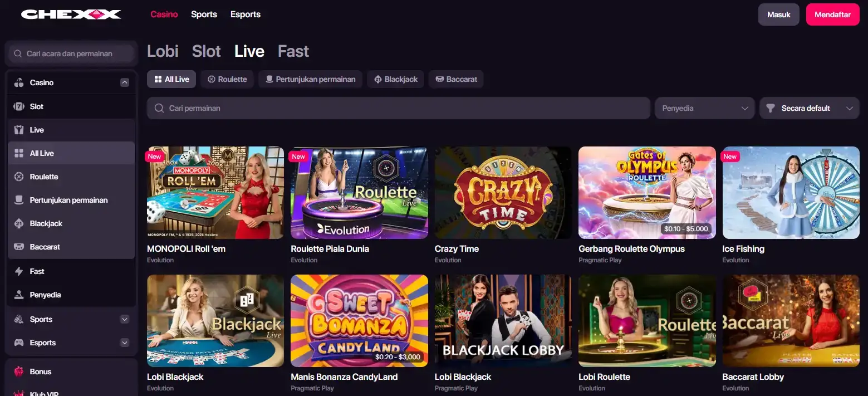Open the Ice Fishing game thumbnail
This screenshot has width=868, height=396.
click(x=791, y=193)
